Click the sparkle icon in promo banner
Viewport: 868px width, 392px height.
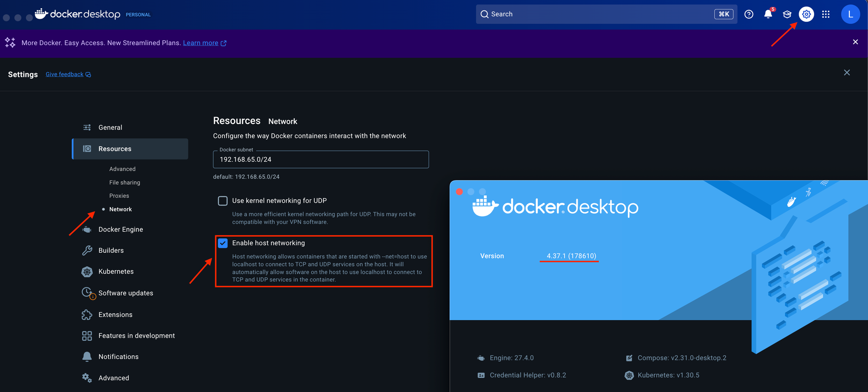pos(10,42)
